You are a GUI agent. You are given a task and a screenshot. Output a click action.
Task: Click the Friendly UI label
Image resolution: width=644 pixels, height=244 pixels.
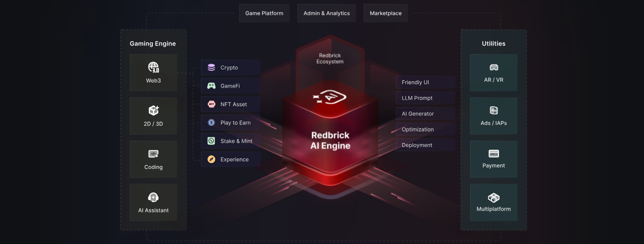(415, 82)
